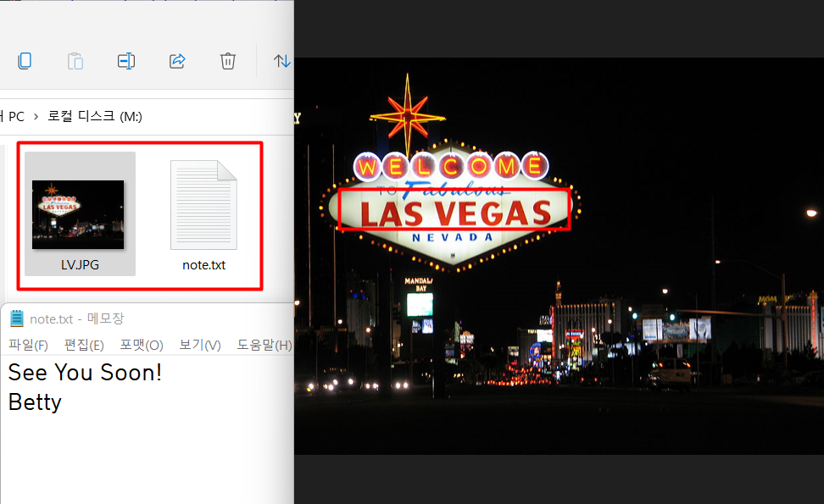Open the 도움말(H) menu in Notepad
824x504 pixels.
264,345
